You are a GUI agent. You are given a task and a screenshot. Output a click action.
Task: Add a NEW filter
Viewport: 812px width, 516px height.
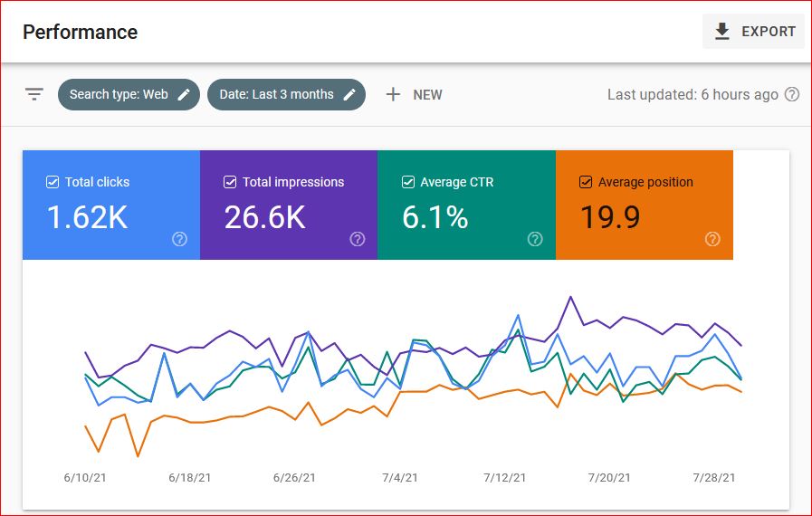click(427, 94)
